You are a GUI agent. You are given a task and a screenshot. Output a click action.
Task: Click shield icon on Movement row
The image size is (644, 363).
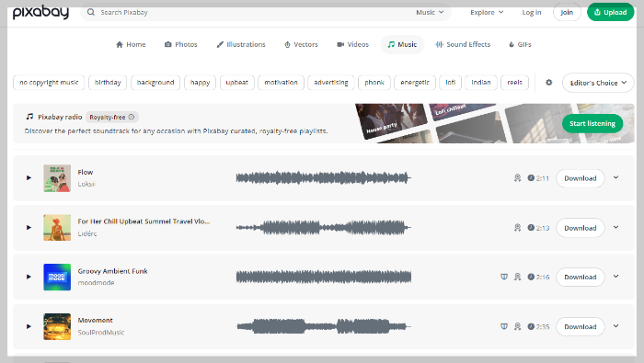pyautogui.click(x=504, y=326)
